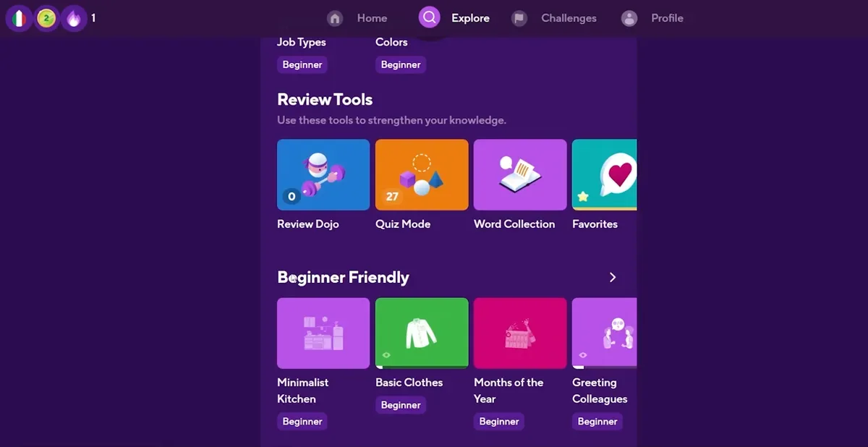Image resolution: width=868 pixels, height=447 pixels.
Task: Click the Home house icon
Action: coord(334,18)
